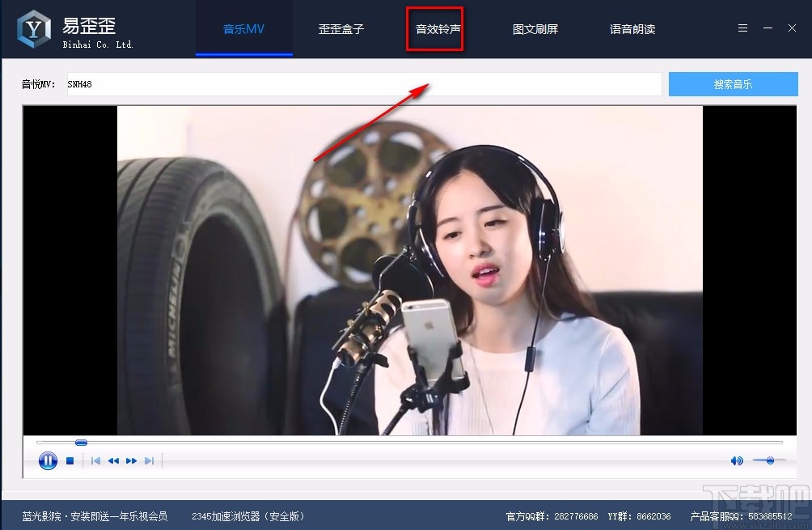Screen dimensions: 812x530
Task: Switch to the 音乐MV tab
Action: pos(243,28)
